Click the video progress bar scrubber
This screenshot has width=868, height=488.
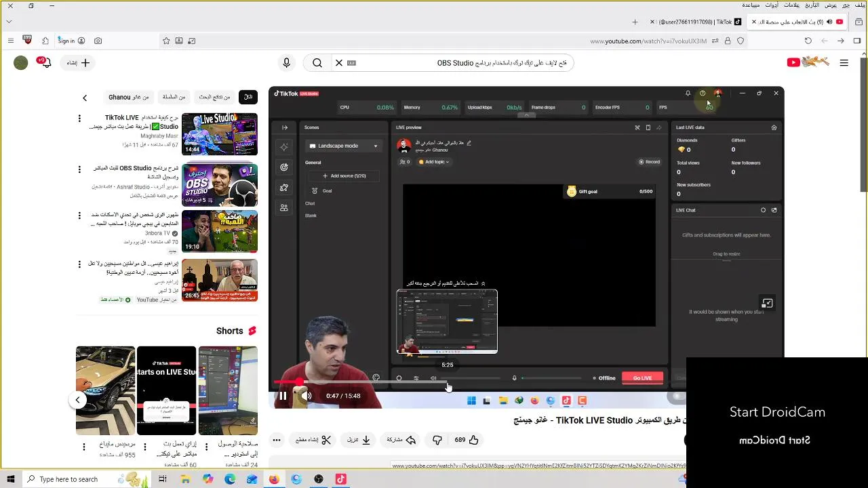(x=300, y=382)
